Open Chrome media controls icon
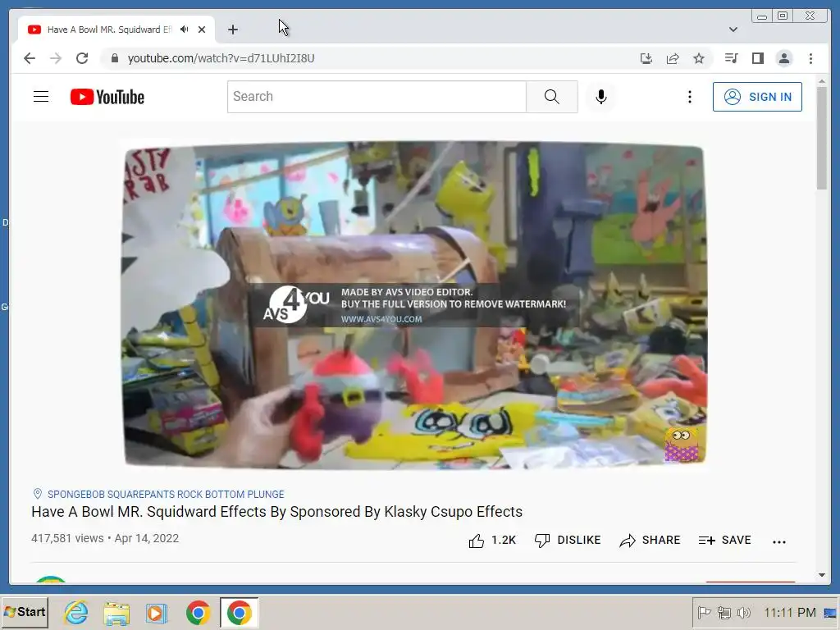The image size is (840, 630). (731, 58)
